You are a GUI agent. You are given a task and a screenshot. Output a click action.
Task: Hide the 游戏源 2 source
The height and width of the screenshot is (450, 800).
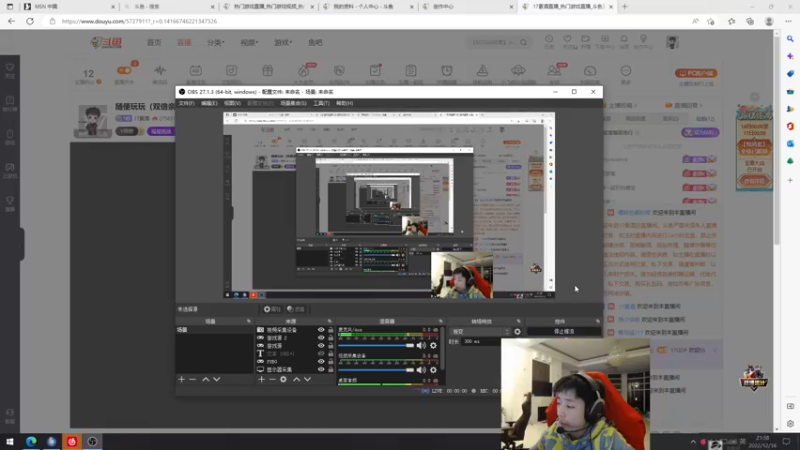[x=321, y=338]
